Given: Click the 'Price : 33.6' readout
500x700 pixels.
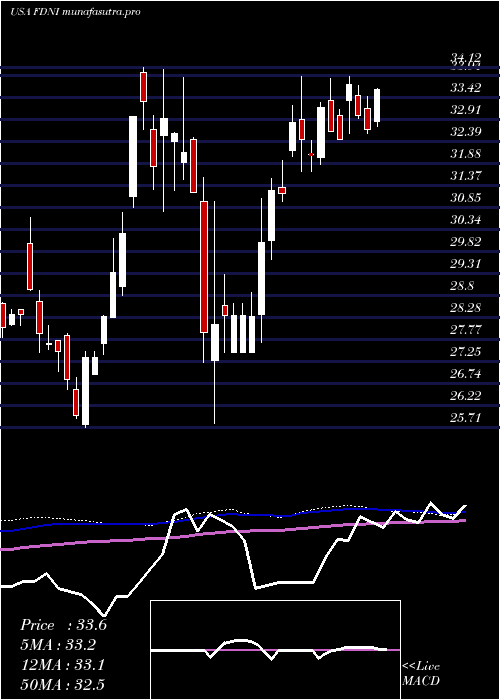Looking at the screenshot, I should tap(63, 625).
